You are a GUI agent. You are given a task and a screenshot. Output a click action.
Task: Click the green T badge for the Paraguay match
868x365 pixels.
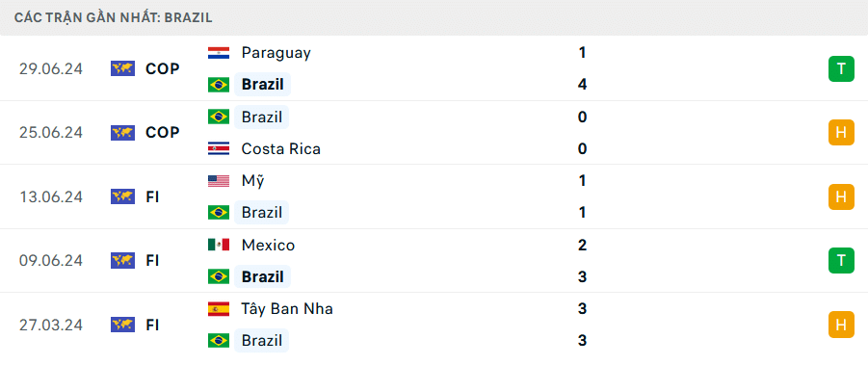pyautogui.click(x=841, y=68)
